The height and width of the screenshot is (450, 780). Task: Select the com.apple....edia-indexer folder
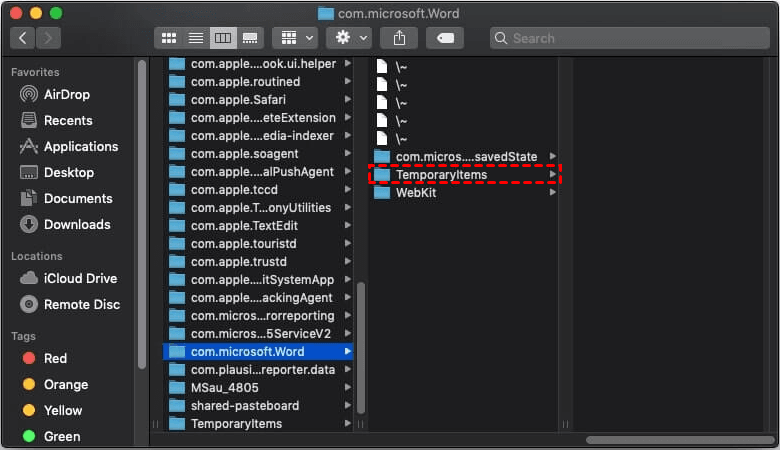coord(258,135)
